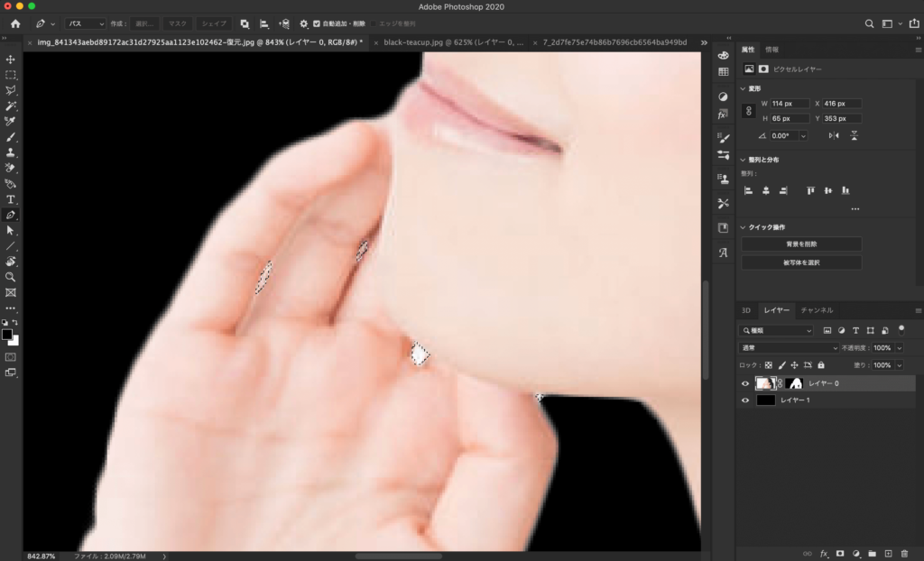924x561 pixels.
Task: Open the パス tool mode dropdown
Action: coord(85,23)
